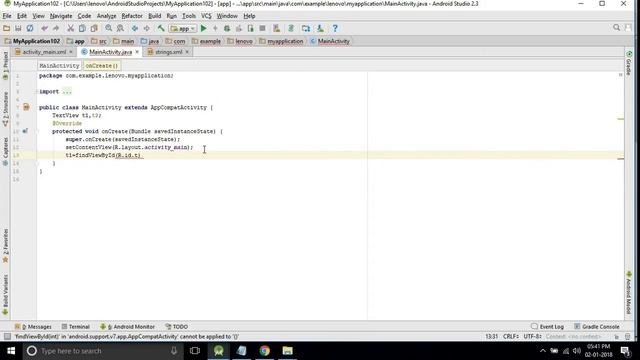Screen dimensions: 640x360
Task: Collapse the import block fold marker
Action: pos(37,91)
